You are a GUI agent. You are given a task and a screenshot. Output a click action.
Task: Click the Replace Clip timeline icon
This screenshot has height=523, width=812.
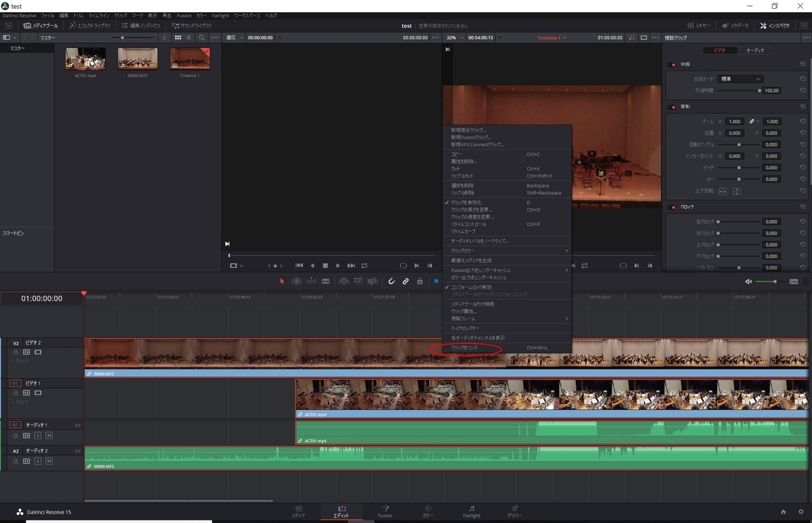(373, 281)
